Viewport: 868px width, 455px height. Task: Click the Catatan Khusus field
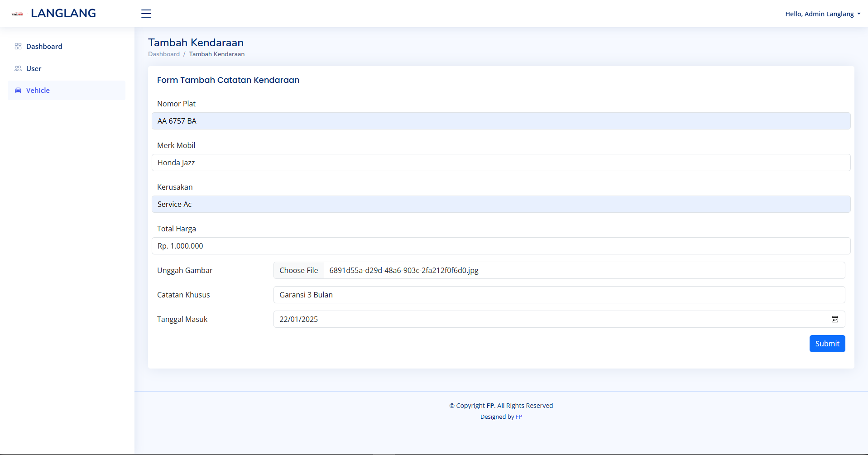[x=559, y=295]
